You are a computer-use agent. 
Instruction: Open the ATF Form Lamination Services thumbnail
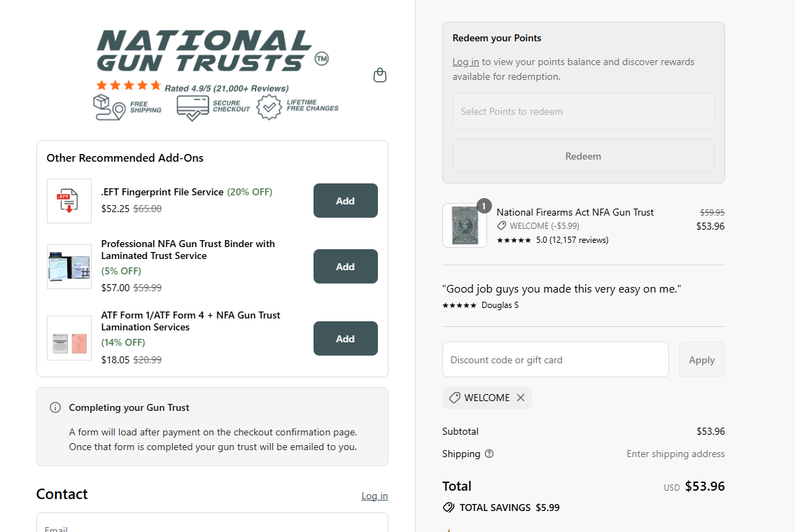(69, 338)
